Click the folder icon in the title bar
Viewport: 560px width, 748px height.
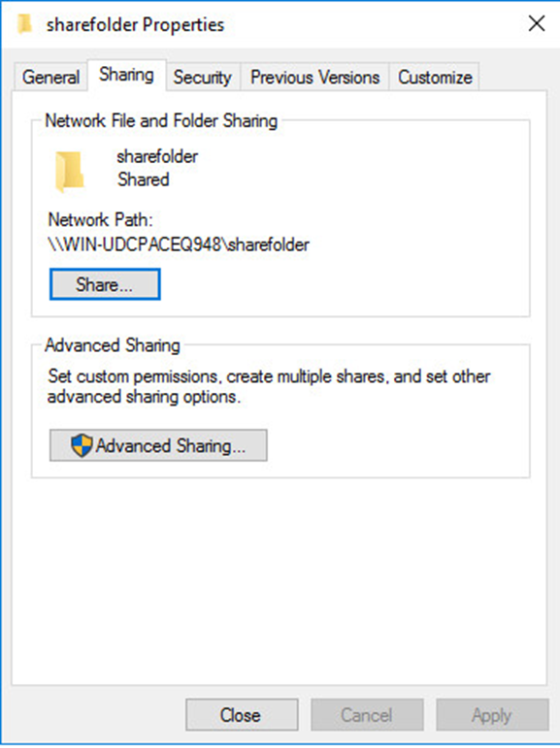tap(24, 24)
